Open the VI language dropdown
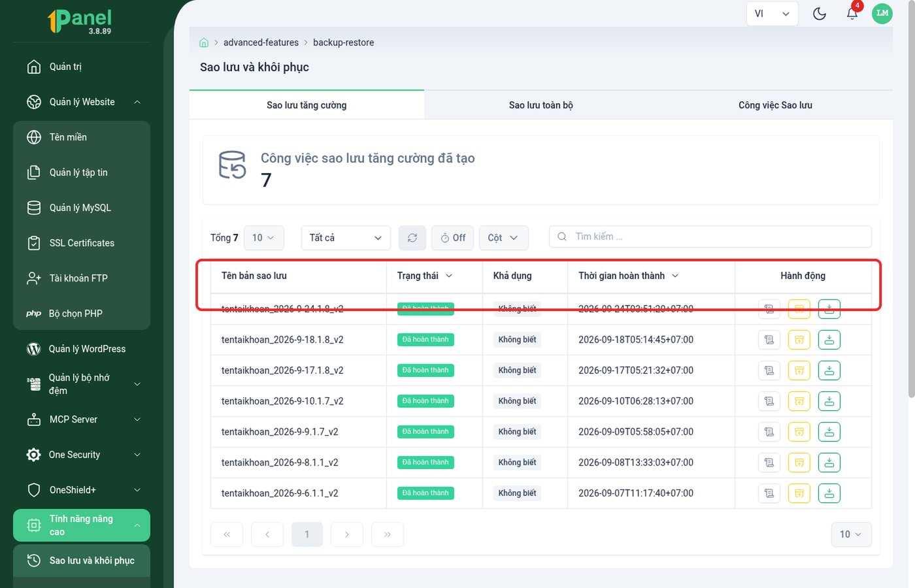915x588 pixels. coord(772,14)
